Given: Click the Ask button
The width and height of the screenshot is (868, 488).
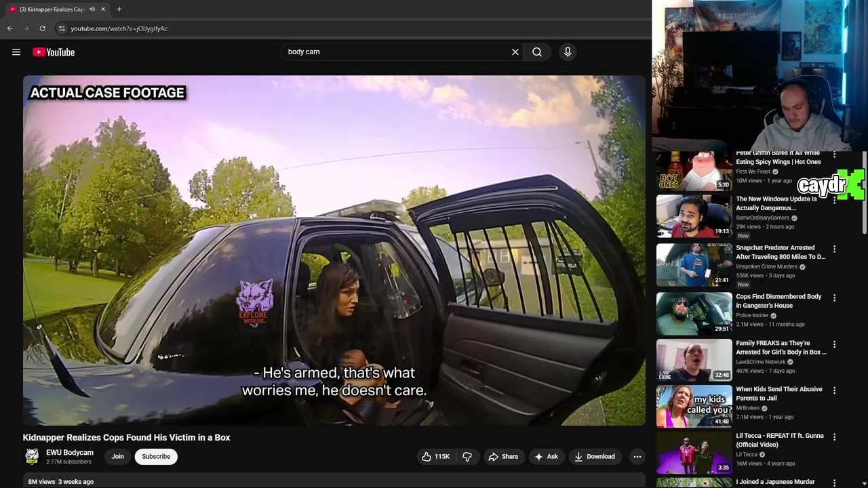Looking at the screenshot, I should [x=547, y=457].
